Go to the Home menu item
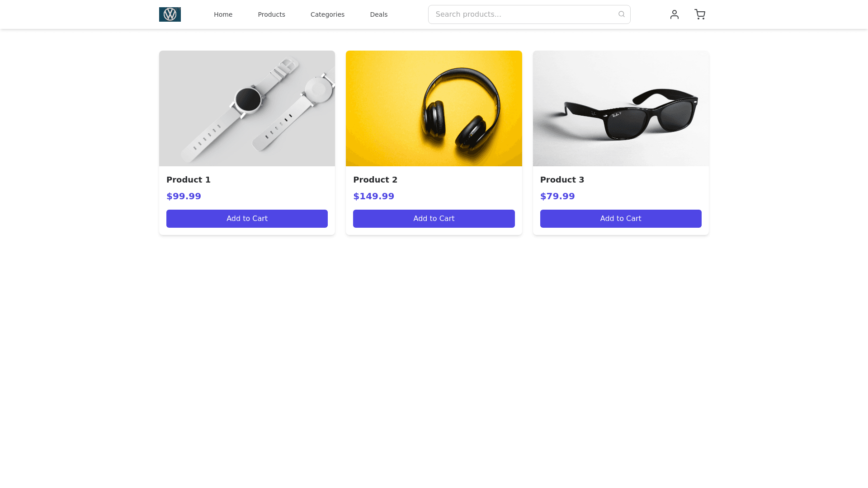Screen dimensions: 868x488 click(223, 14)
